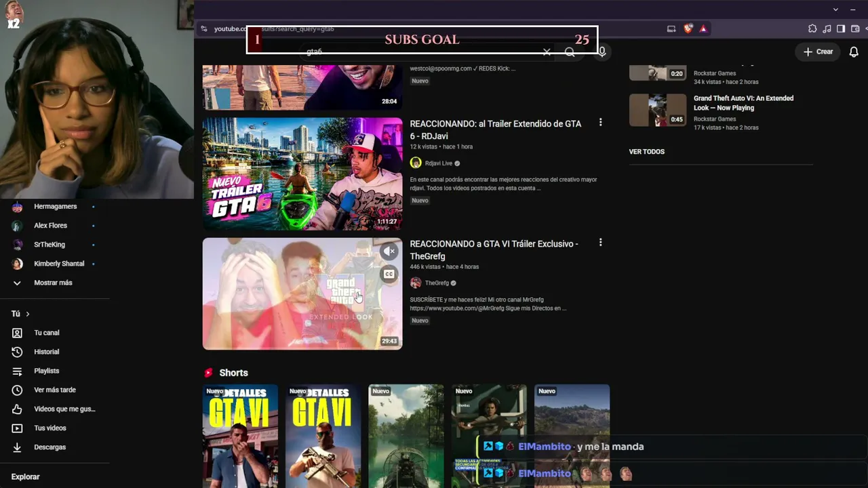The width and height of the screenshot is (868, 488).
Task: Click the thumbs-up icon for liked videos
Action: 18,409
